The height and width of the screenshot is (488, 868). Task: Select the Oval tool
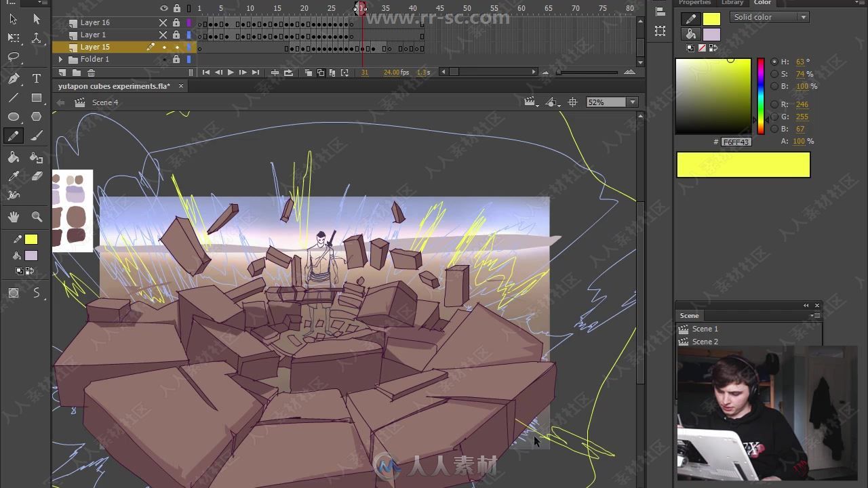[14, 117]
